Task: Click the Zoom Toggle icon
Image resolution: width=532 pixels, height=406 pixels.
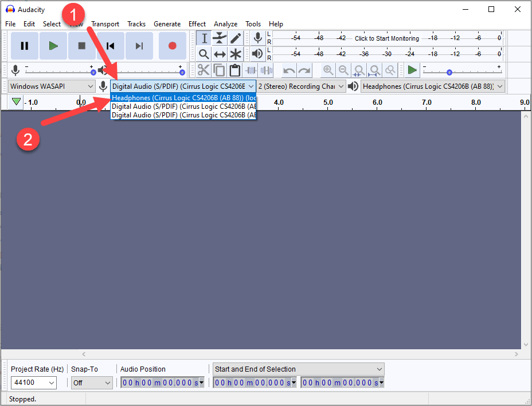Action: (x=390, y=70)
